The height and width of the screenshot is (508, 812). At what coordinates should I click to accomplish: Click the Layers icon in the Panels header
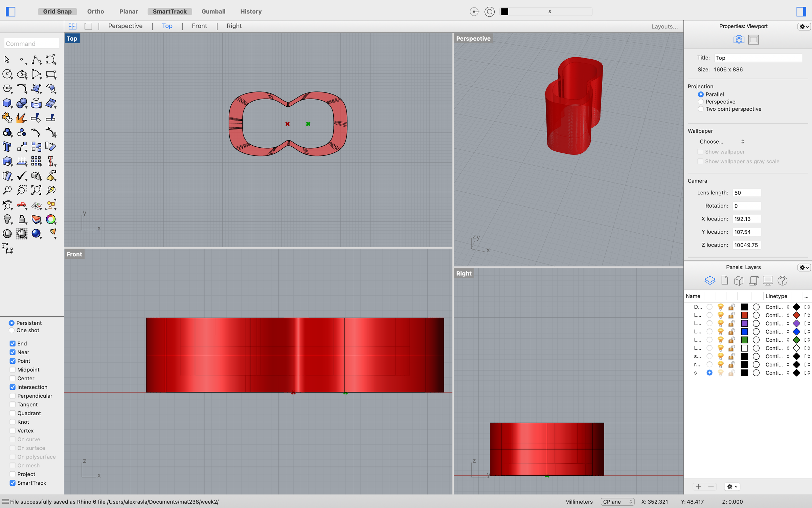(710, 280)
